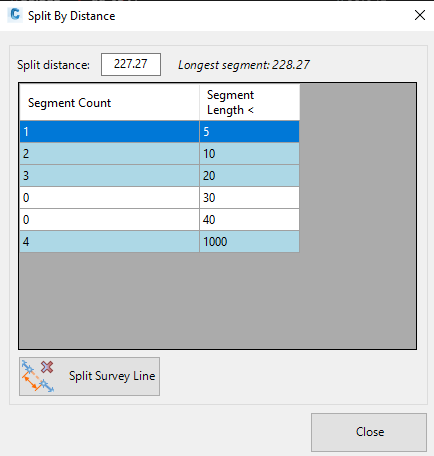The height and width of the screenshot is (456, 434).
Task: Click the Segment Length column header
Action: (250, 103)
